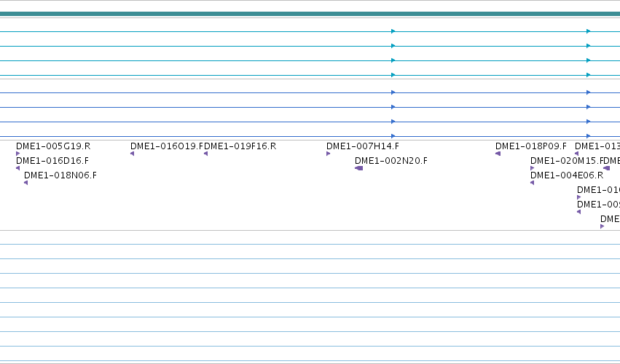
Task: Click the purple arrow glyph of DME1-004E06.R
Action: 533,183
